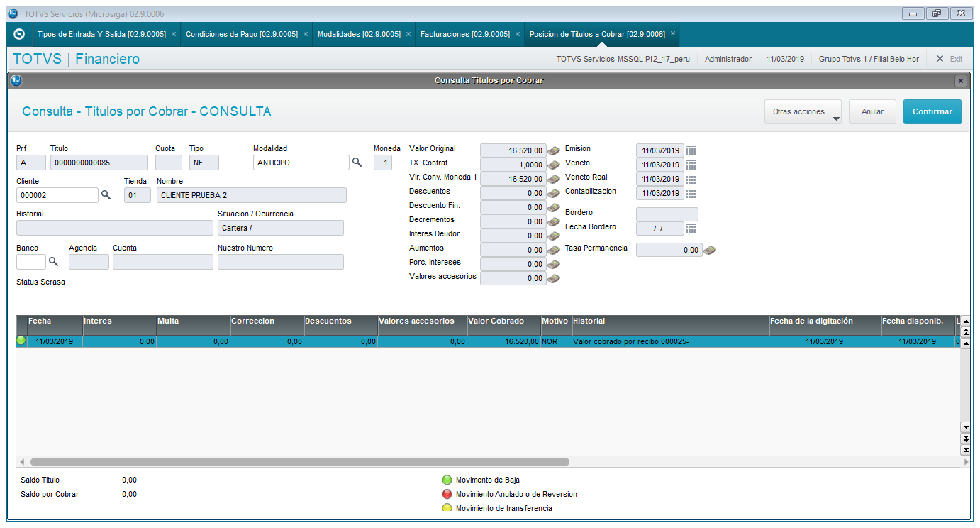Screen dimensions: 980x528
Task: Open calculator icon beside Porc. Intereses
Action: [x=554, y=264]
